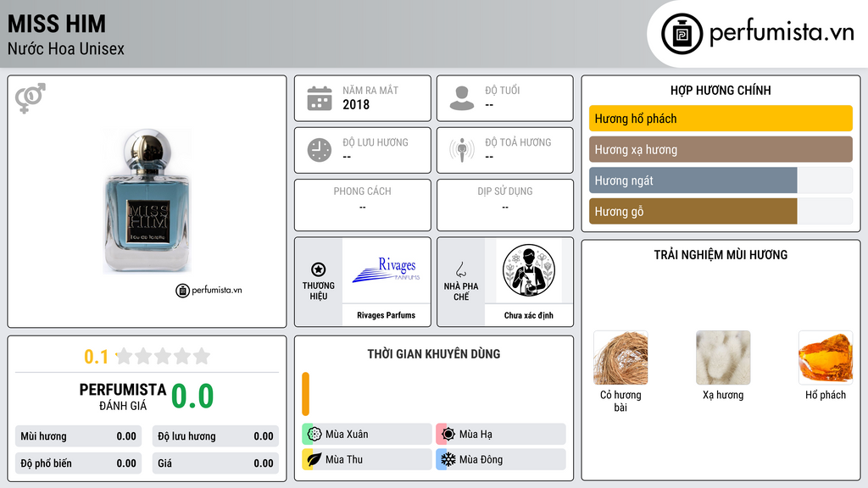Click the Xạ hương note caption
Image resolution: width=868 pixels, height=488 pixels.
723,395
